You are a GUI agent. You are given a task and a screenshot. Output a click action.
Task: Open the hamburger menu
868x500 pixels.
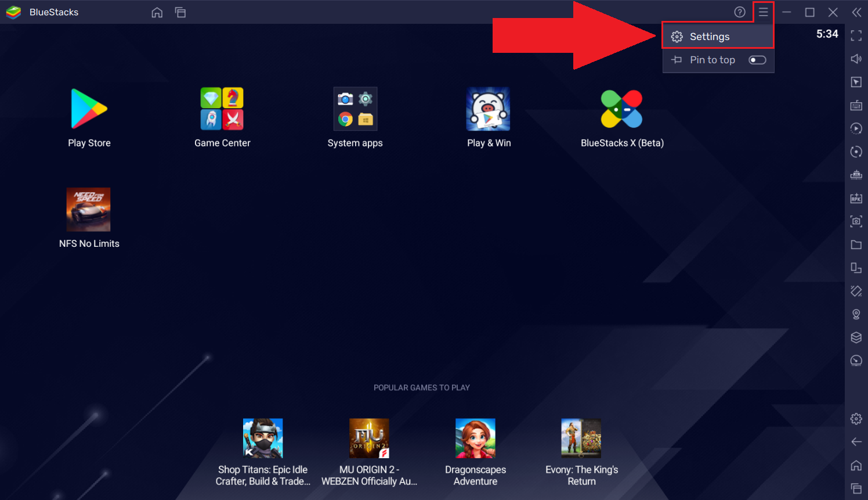point(764,12)
